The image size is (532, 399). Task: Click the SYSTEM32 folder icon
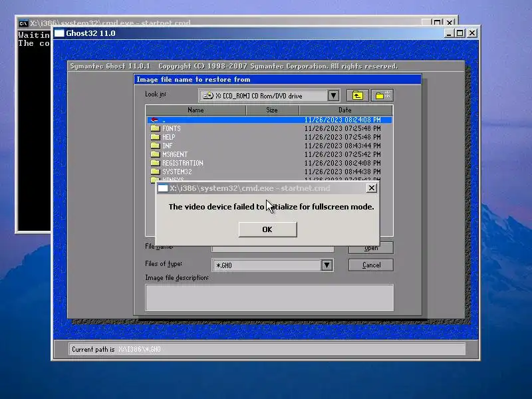(x=155, y=172)
